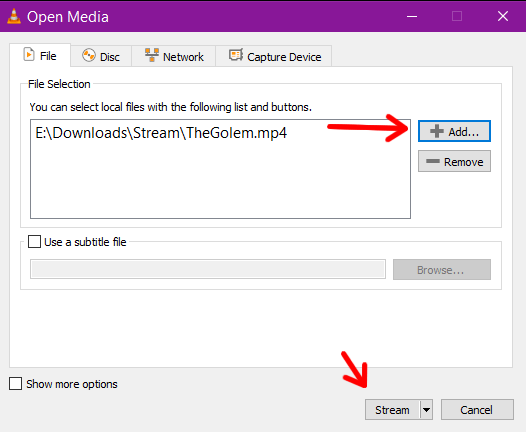
Task: Click the subtitle Browse button
Action: (x=442, y=269)
